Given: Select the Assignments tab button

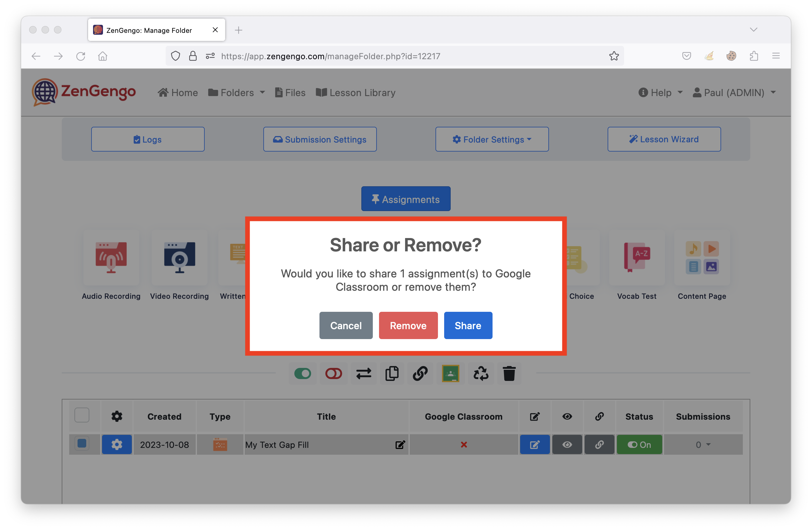Looking at the screenshot, I should 406,199.
